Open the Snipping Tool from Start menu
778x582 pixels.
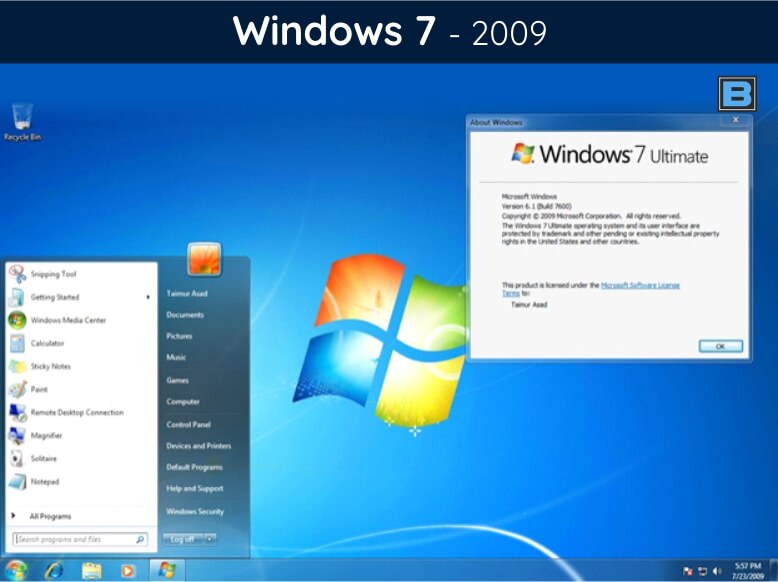[x=53, y=274]
